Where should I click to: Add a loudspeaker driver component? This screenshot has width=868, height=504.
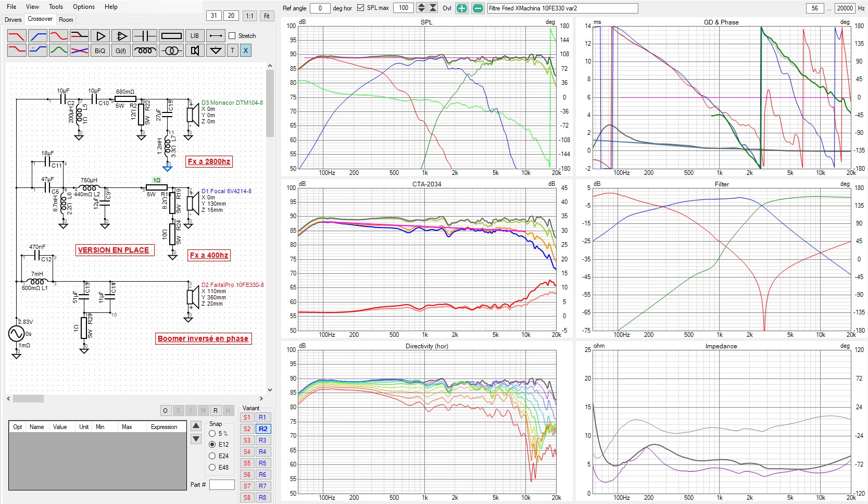(x=195, y=51)
